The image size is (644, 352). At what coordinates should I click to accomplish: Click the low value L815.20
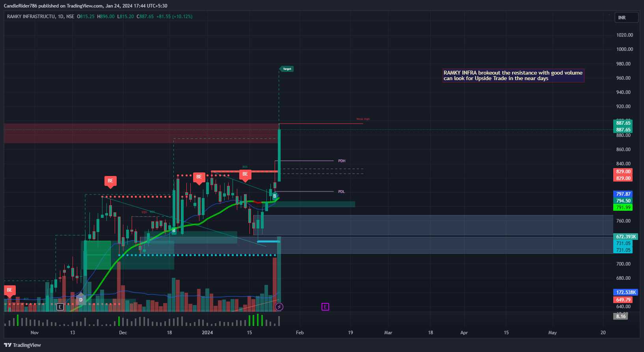pos(126,17)
